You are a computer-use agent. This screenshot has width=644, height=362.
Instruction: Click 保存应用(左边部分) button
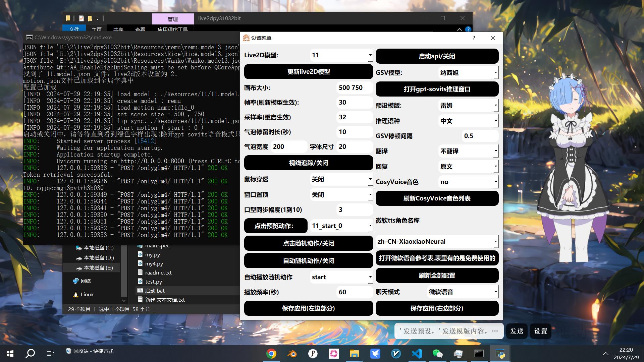point(309,308)
